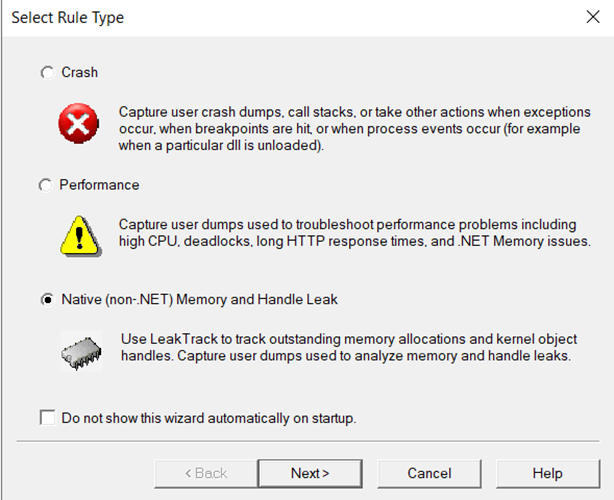
Task: Cancel the rule wizard
Action: [429, 473]
